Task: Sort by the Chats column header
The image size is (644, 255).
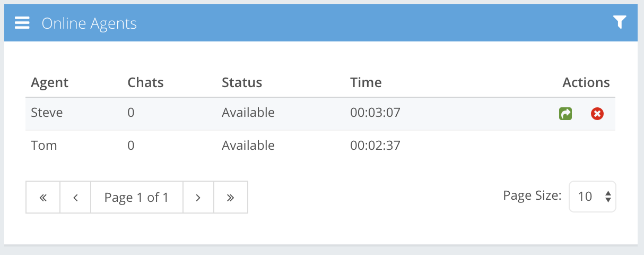Action: click(145, 82)
